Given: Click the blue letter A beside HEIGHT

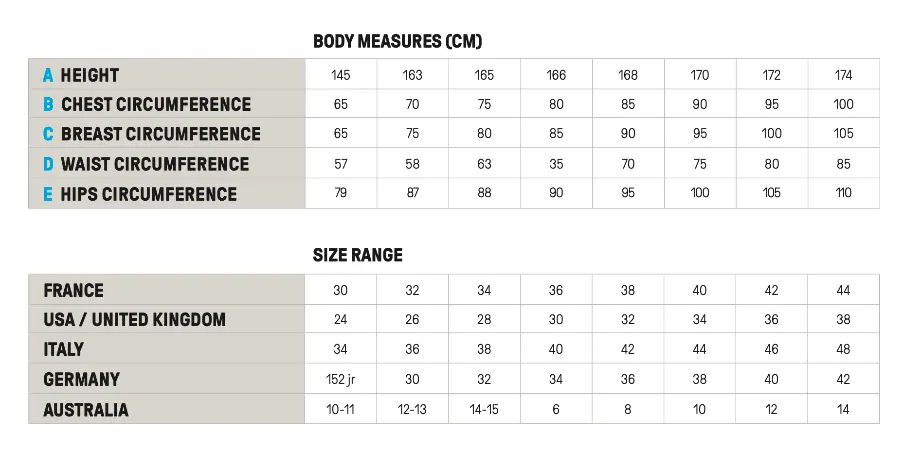Looking at the screenshot, I should coord(48,75).
